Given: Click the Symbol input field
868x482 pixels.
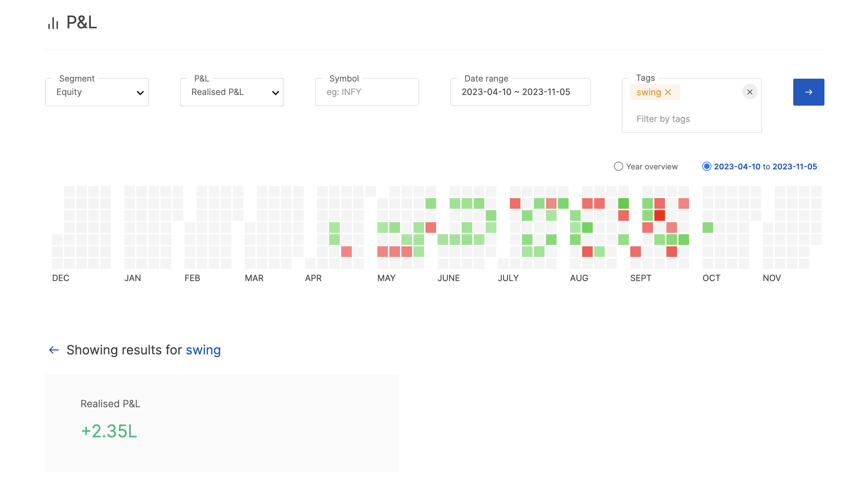Looking at the screenshot, I should pos(367,92).
